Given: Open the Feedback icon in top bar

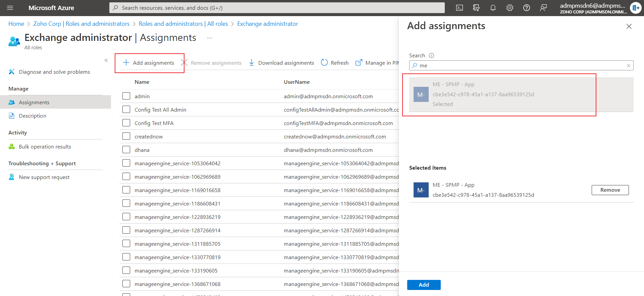Looking at the screenshot, I should point(543,8).
